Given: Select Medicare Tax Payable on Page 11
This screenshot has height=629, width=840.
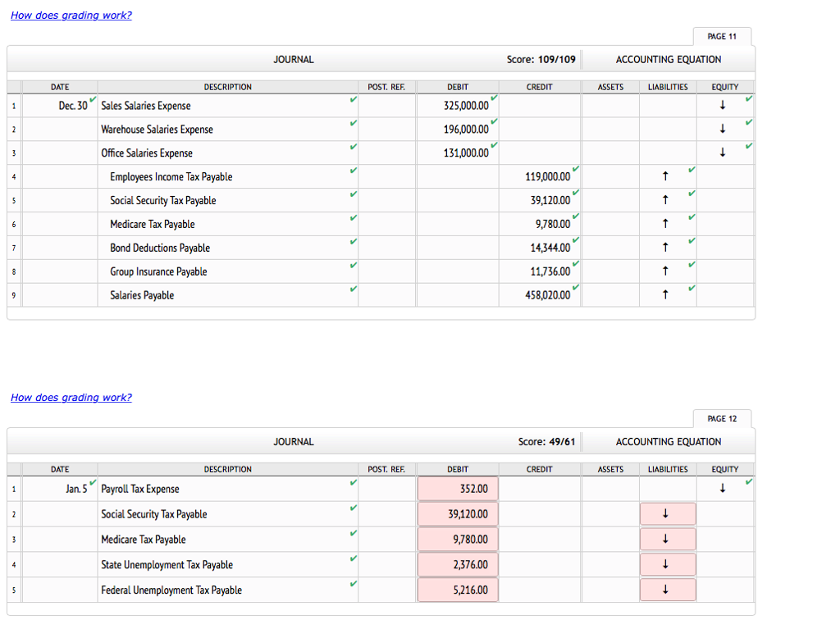Looking at the screenshot, I should (x=152, y=224).
